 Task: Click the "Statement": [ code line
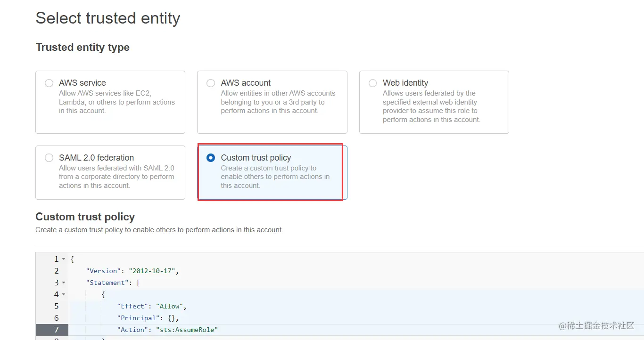click(x=113, y=283)
